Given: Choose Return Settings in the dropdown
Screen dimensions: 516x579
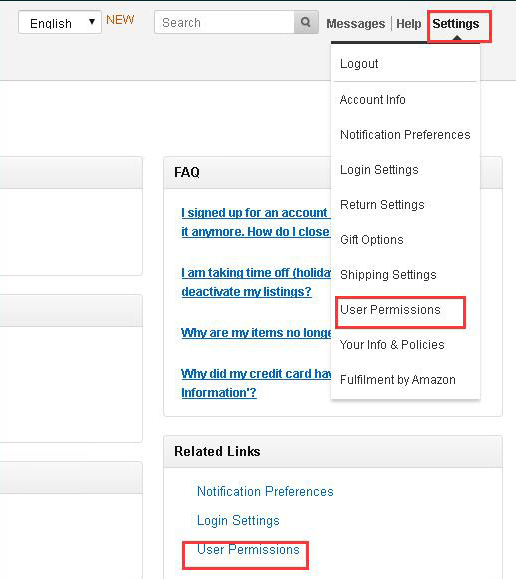Looking at the screenshot, I should [x=382, y=205].
